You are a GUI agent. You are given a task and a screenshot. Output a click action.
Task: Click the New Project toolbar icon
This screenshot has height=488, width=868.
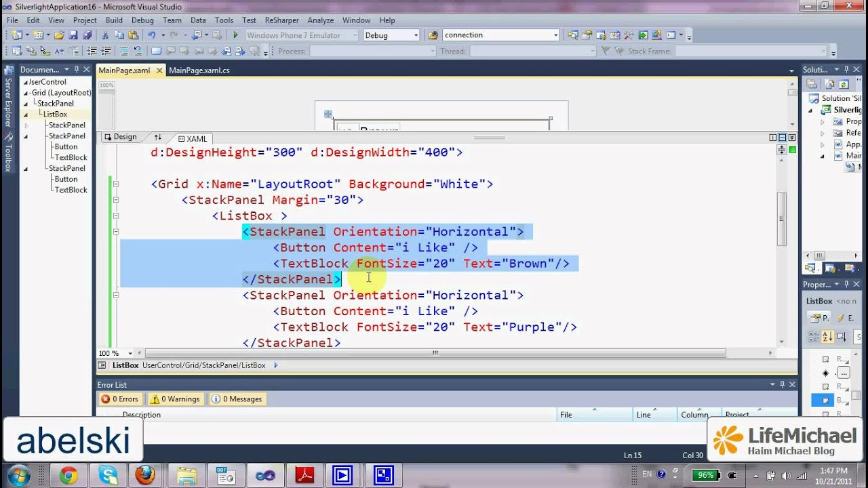coord(17,35)
